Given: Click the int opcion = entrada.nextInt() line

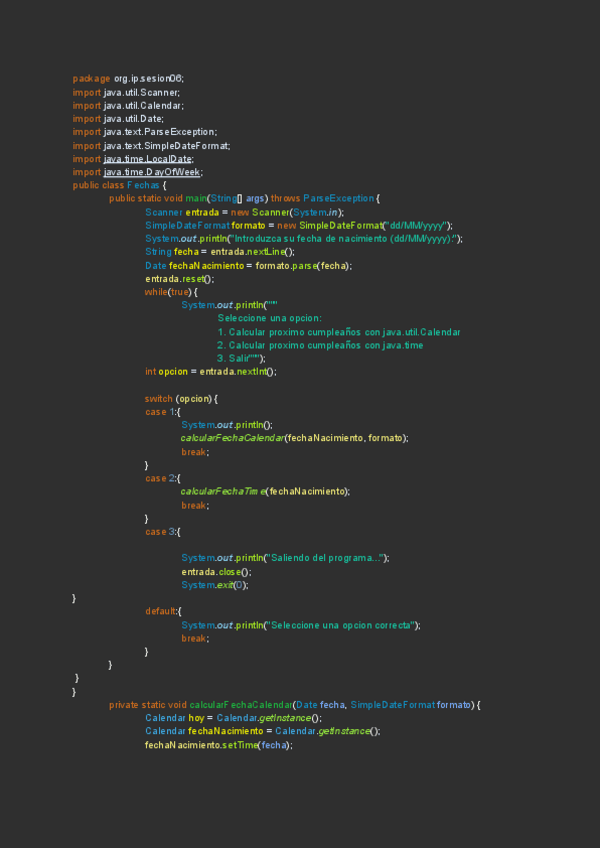Looking at the screenshot, I should (x=210, y=371).
